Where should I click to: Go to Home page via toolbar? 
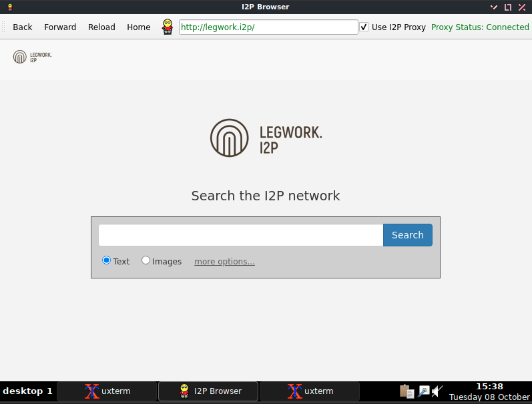tap(139, 27)
